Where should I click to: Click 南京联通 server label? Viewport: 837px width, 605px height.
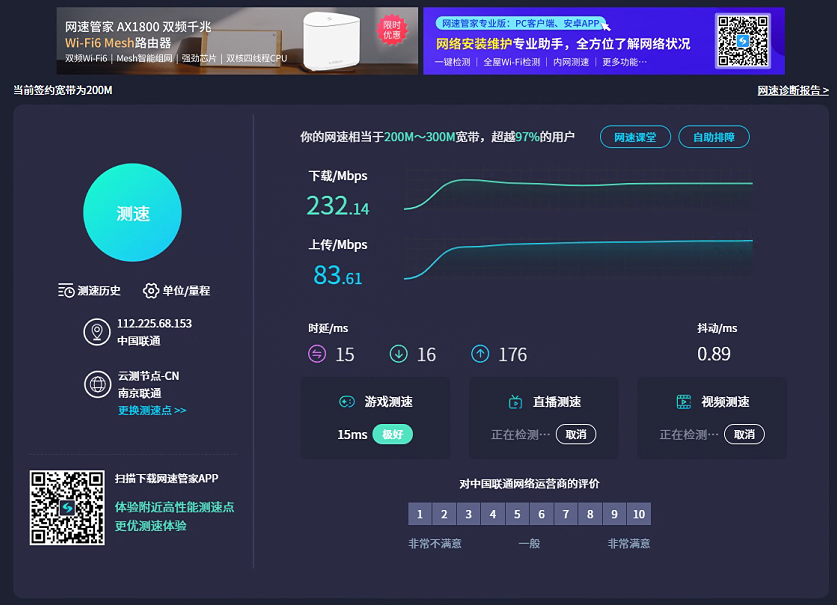[x=139, y=393]
